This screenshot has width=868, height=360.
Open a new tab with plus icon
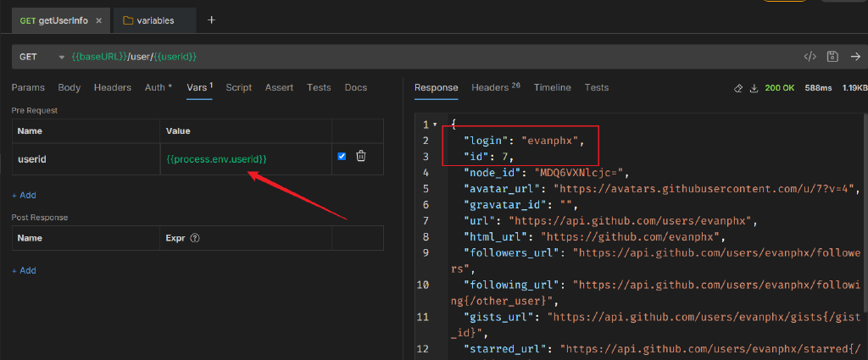click(x=211, y=19)
